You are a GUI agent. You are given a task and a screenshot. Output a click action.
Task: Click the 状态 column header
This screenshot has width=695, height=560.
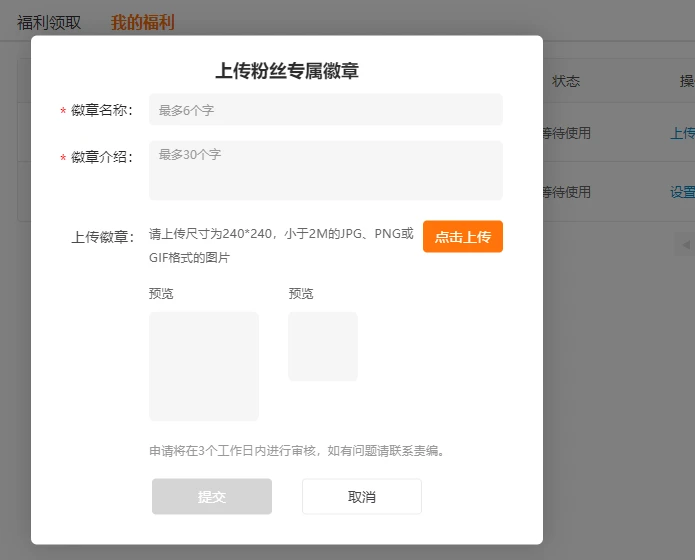566,81
